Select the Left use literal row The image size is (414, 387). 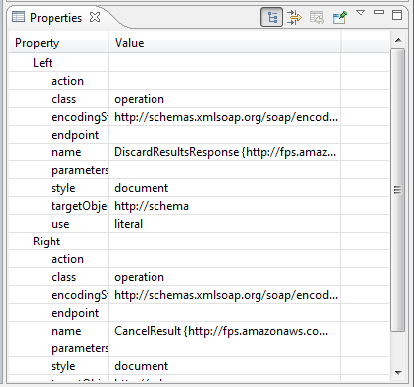(x=198, y=224)
